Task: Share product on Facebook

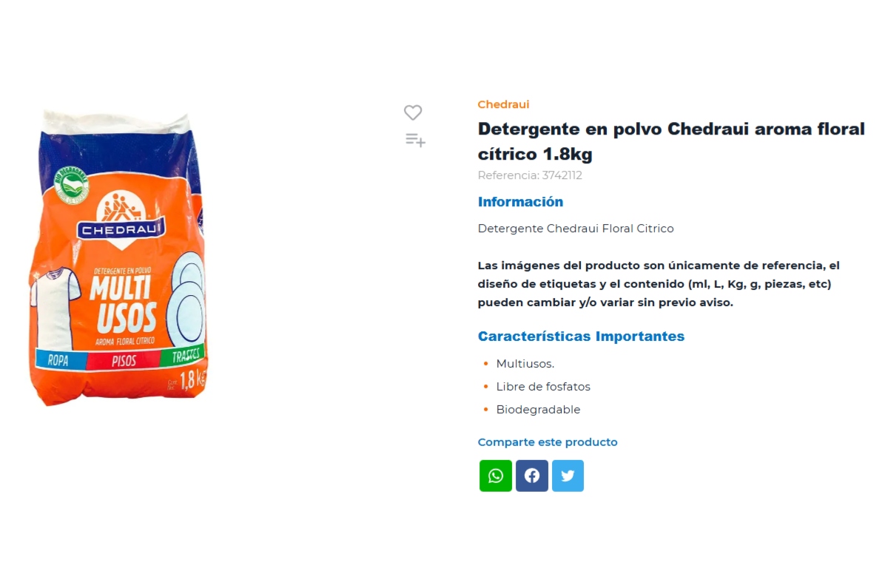Action: [x=532, y=476]
